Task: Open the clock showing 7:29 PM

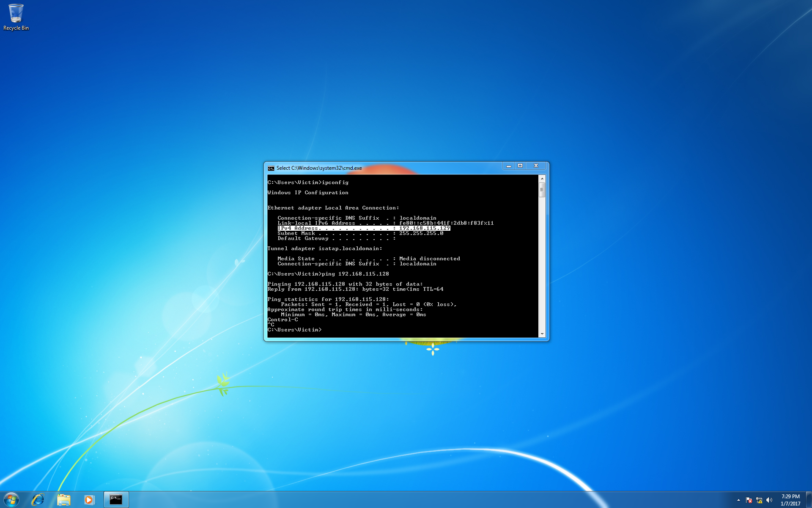Action: click(790, 500)
